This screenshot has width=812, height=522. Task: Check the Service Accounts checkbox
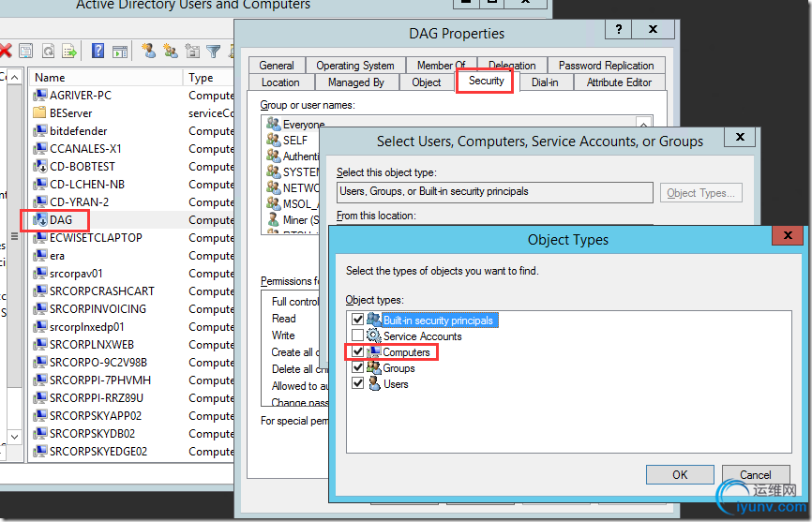357,336
